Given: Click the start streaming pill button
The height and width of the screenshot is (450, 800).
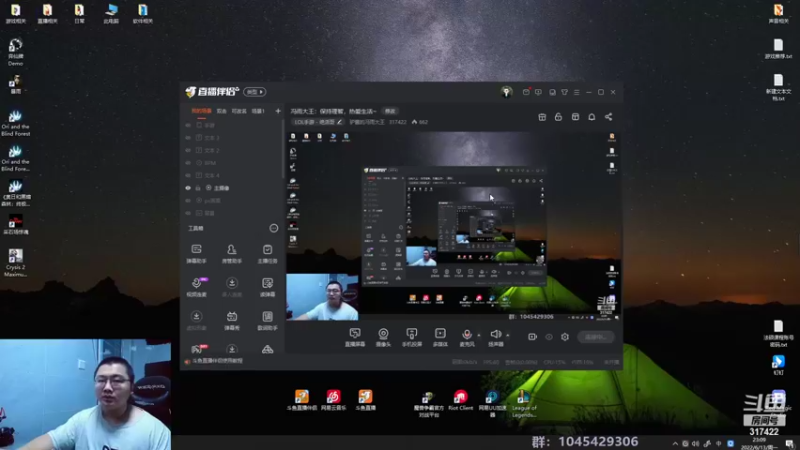Looking at the screenshot, I should pos(596,337).
